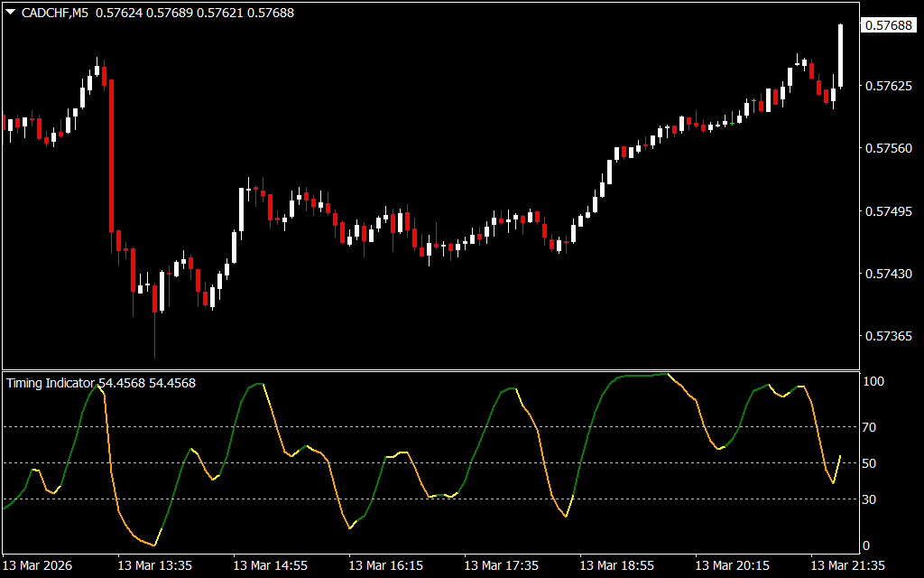924x578 pixels.
Task: Select the Timing Indicator label text
Action: click(x=51, y=383)
